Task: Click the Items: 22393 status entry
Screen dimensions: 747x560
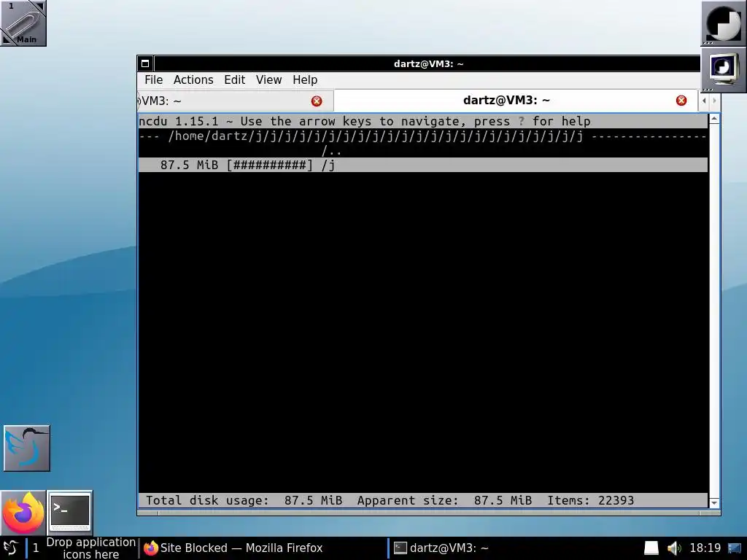Action: [x=590, y=500]
